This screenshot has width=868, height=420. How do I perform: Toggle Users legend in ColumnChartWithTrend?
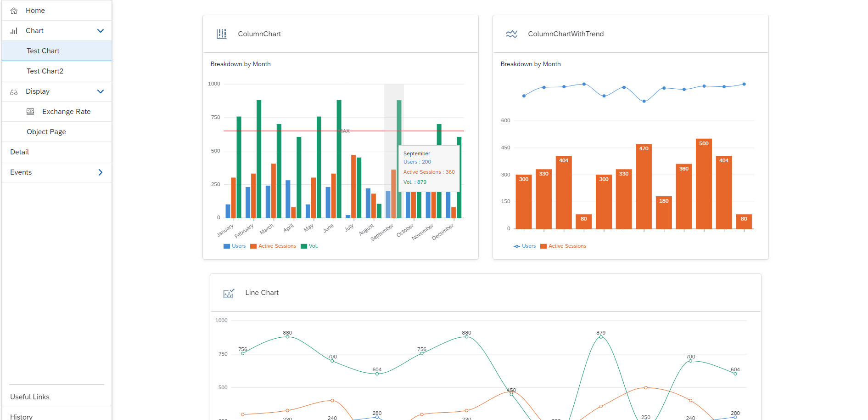525,246
